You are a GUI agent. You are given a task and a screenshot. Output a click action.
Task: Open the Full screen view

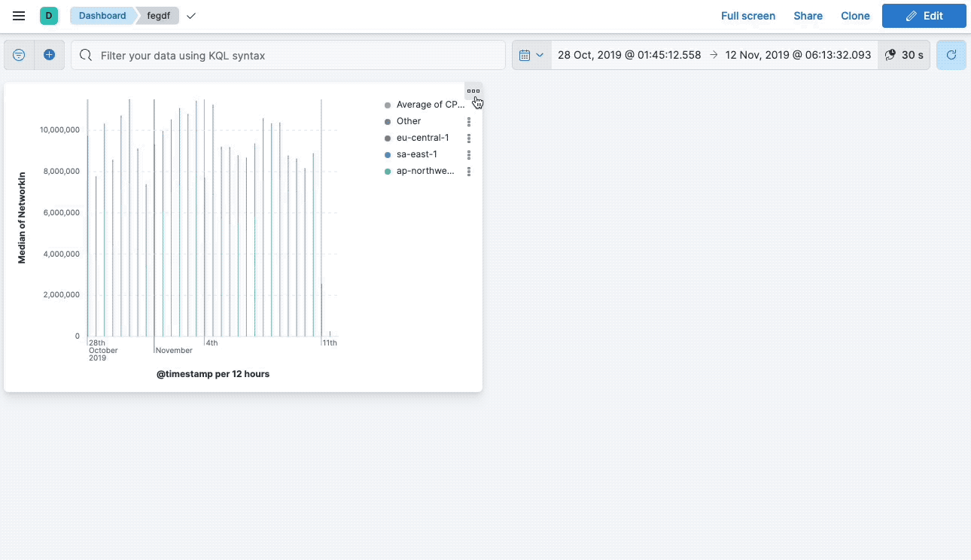coord(748,16)
